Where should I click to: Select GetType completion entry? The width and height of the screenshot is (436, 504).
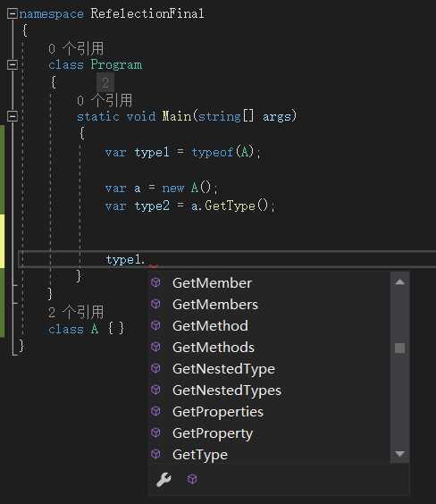(269, 455)
